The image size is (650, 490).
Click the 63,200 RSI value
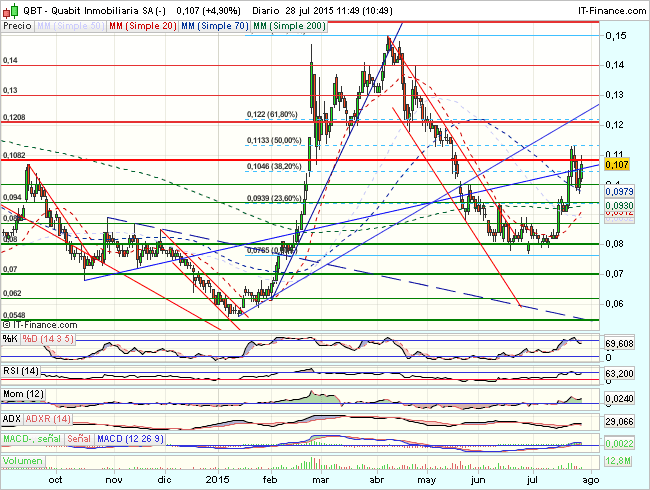coord(619,374)
